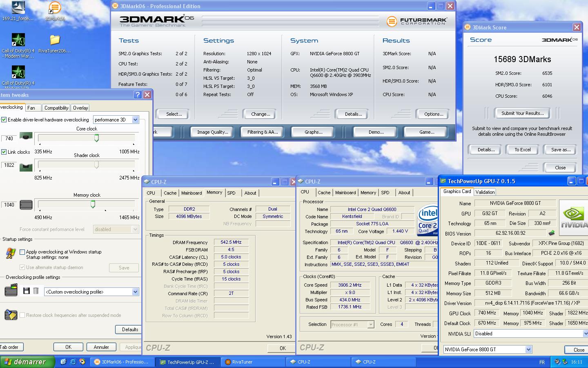Open Mainboard tab in CPU-Z Memory window
This screenshot has width=588, height=368.
[192, 193]
